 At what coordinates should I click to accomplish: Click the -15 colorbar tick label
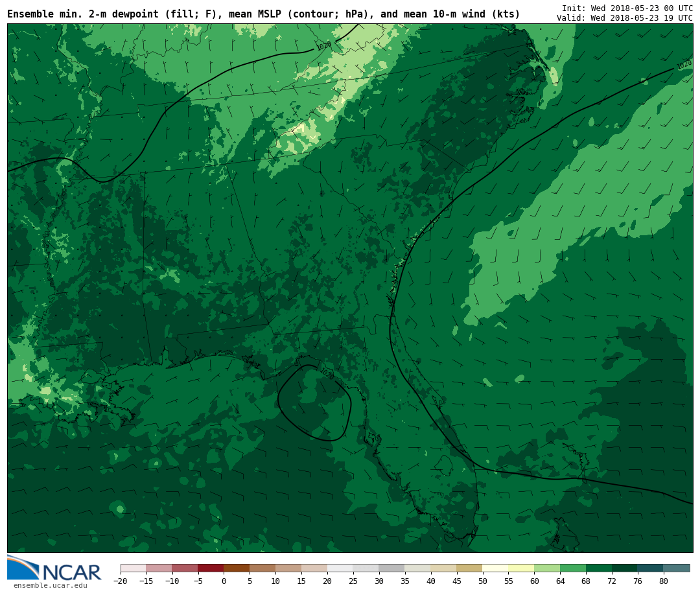click(146, 581)
